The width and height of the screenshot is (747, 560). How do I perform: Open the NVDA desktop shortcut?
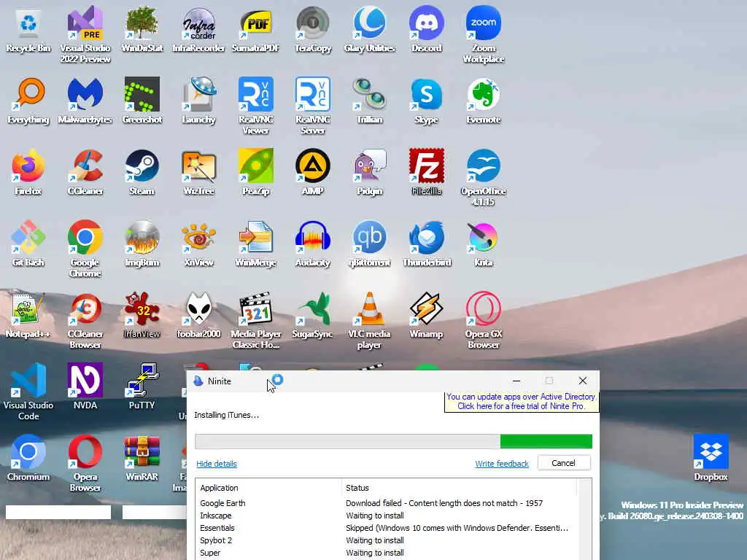(x=85, y=387)
